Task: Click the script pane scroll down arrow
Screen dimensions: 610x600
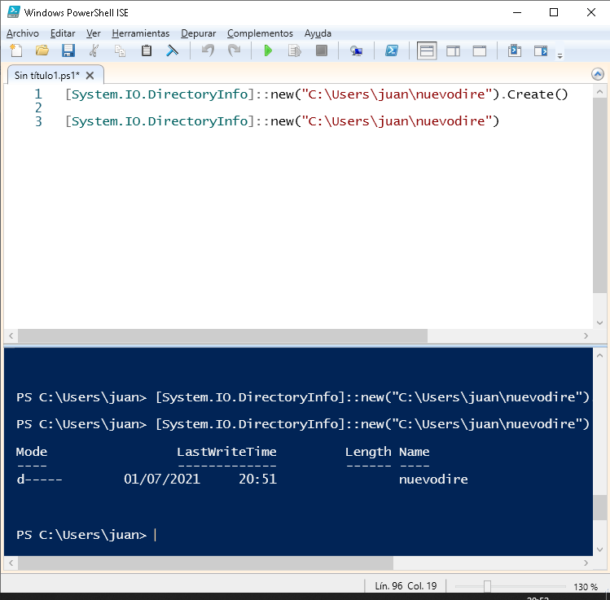Action: pos(599,323)
